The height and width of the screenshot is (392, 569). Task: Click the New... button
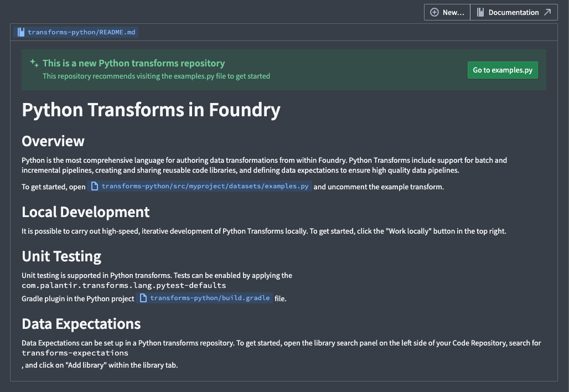click(447, 12)
